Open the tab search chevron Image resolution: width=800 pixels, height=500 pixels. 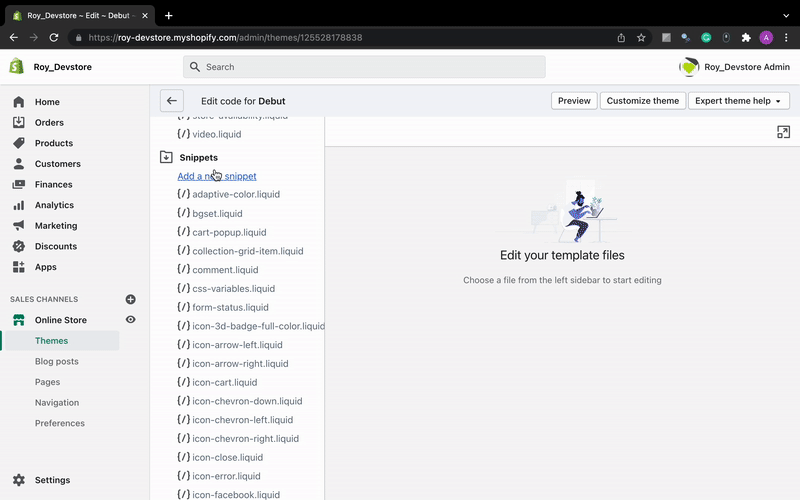click(786, 16)
